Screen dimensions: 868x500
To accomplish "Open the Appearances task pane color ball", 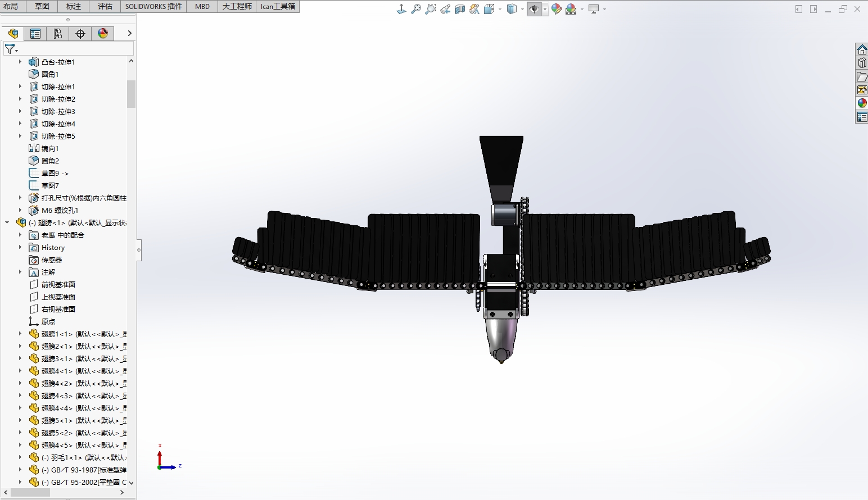I will [862, 103].
